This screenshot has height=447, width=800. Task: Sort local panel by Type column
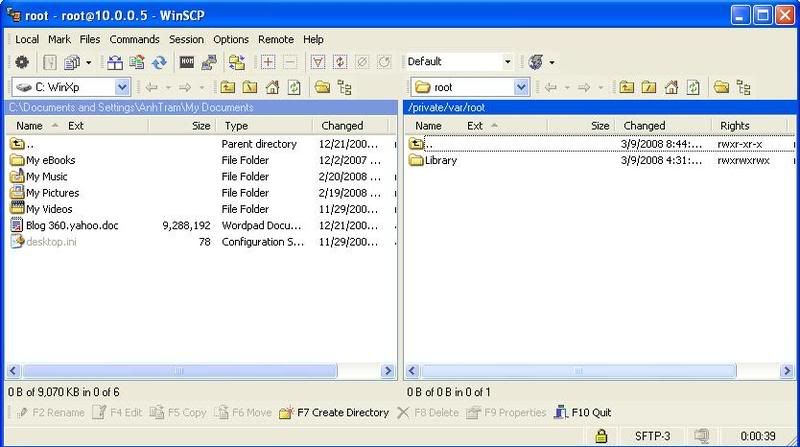[265, 126]
